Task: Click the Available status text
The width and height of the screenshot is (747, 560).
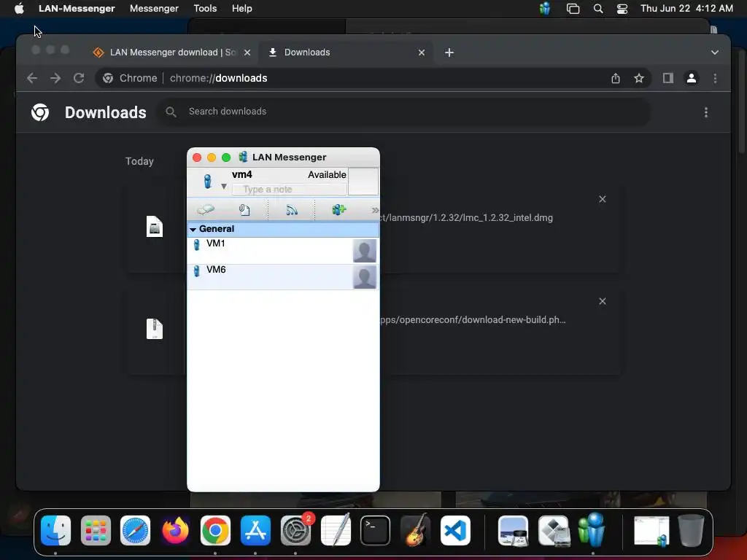Action: click(327, 175)
